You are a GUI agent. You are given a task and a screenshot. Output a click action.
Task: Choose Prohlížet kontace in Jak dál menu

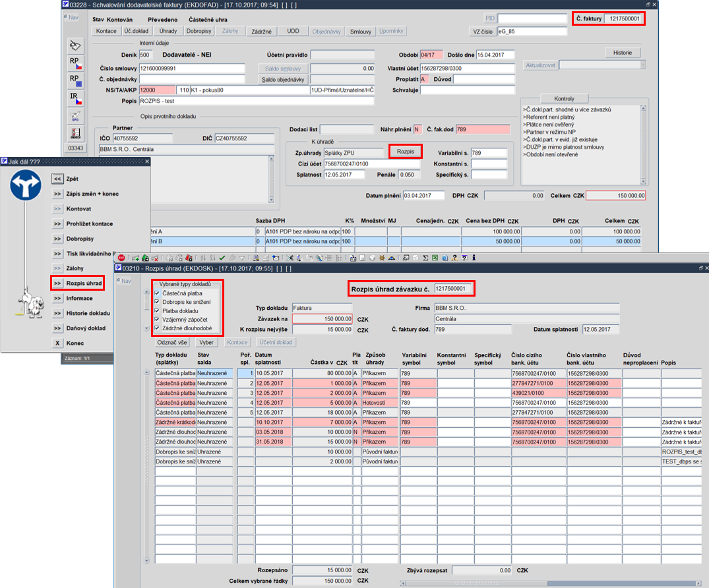coord(57,223)
